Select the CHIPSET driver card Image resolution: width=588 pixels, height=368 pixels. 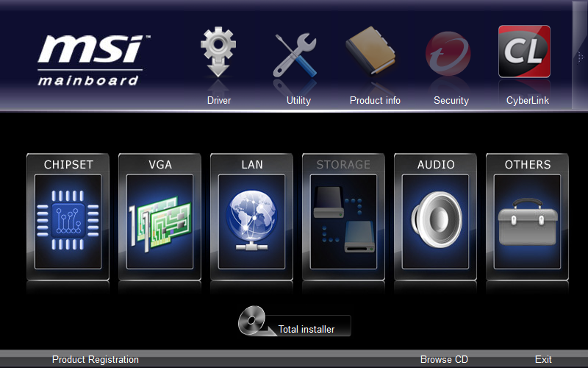[x=68, y=216]
